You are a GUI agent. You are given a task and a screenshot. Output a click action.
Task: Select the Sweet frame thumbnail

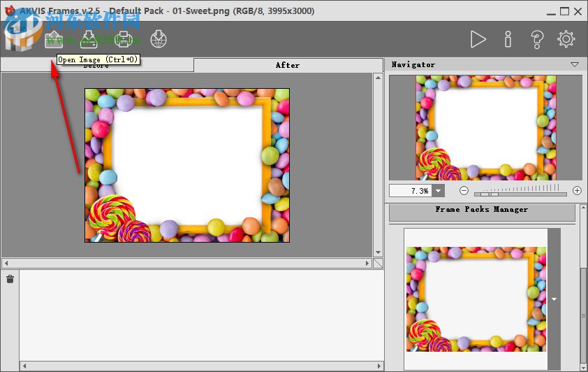476,299
